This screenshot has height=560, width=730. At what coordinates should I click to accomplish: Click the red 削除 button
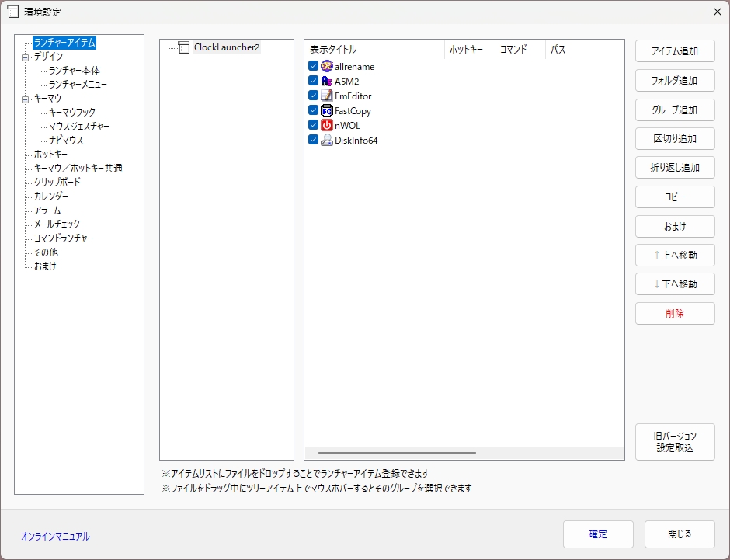coord(675,313)
